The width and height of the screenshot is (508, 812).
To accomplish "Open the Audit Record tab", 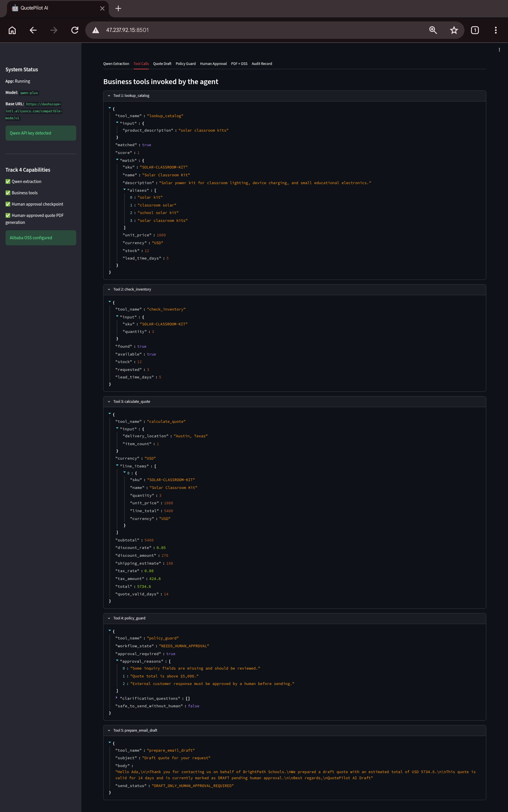I will (x=262, y=64).
